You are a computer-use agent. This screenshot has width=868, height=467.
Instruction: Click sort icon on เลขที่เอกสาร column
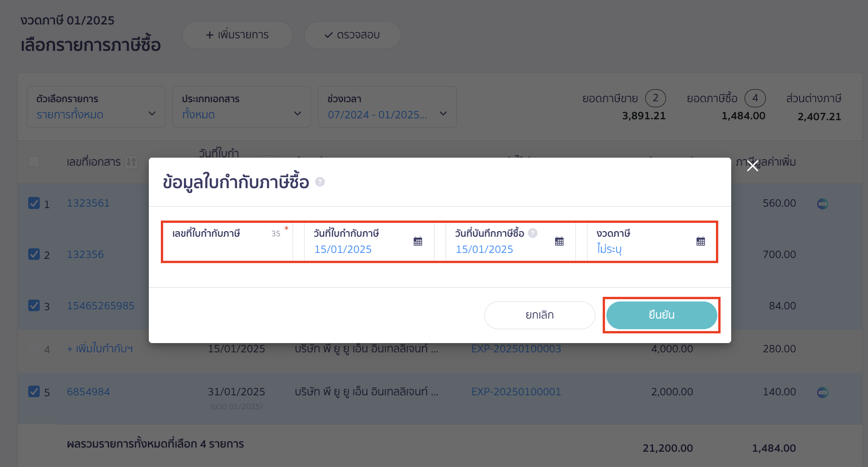click(x=131, y=162)
